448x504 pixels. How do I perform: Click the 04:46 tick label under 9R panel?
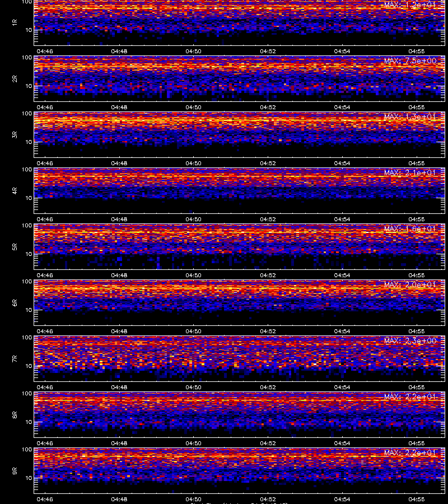pyautogui.click(x=45, y=499)
